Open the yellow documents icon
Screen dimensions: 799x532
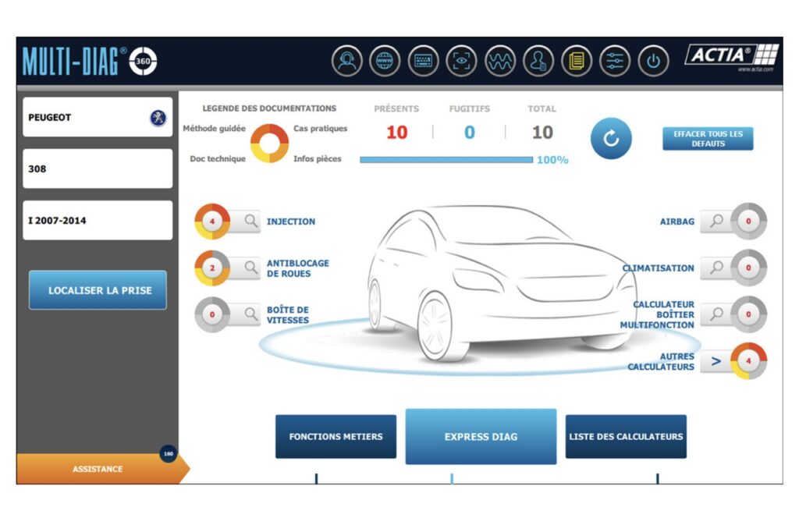tap(577, 61)
